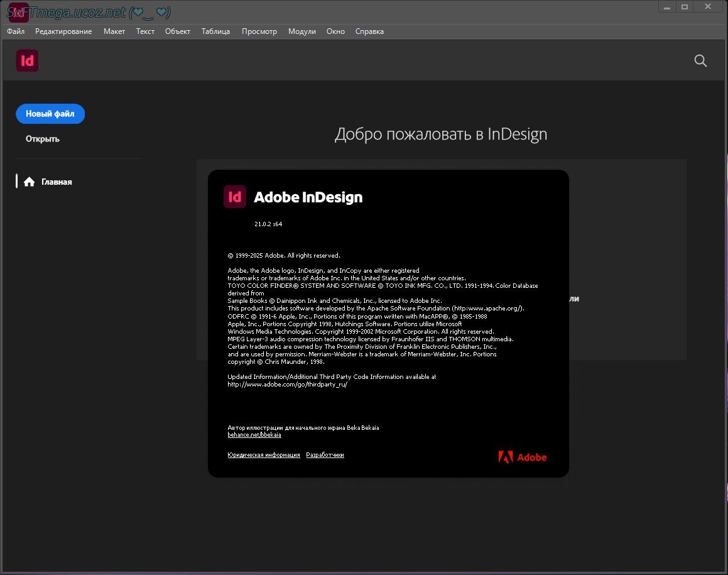Follow the behance.net/bbekaia link
Screen dimensions: 728x575
coord(254,435)
